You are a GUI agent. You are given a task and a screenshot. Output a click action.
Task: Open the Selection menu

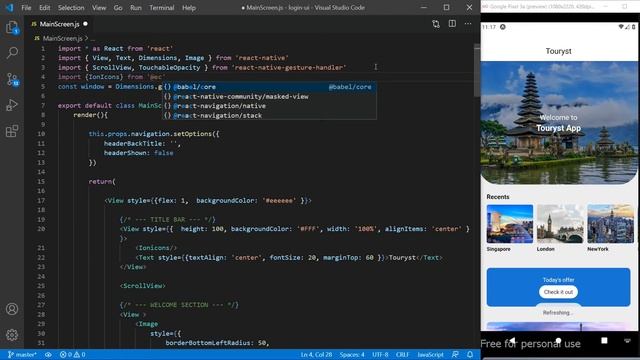coord(71,8)
